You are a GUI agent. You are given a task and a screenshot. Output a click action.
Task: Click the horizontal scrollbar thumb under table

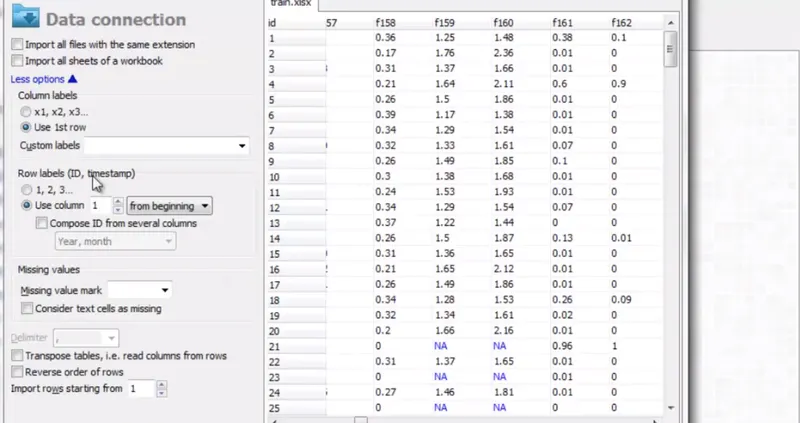pos(361,420)
